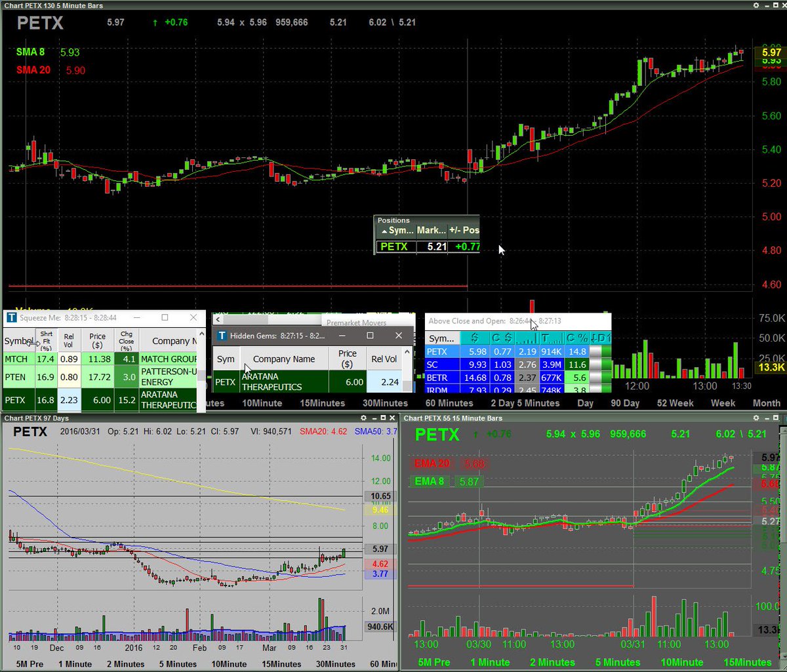Viewport: 787px width, 672px height.
Task: Select 1 Minute in 15 Minute Bars chart
Action: pos(489,662)
